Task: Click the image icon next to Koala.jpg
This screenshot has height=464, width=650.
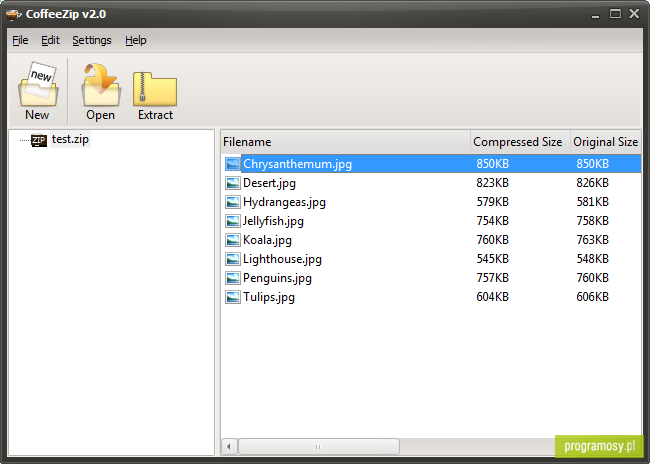Action: coord(233,240)
